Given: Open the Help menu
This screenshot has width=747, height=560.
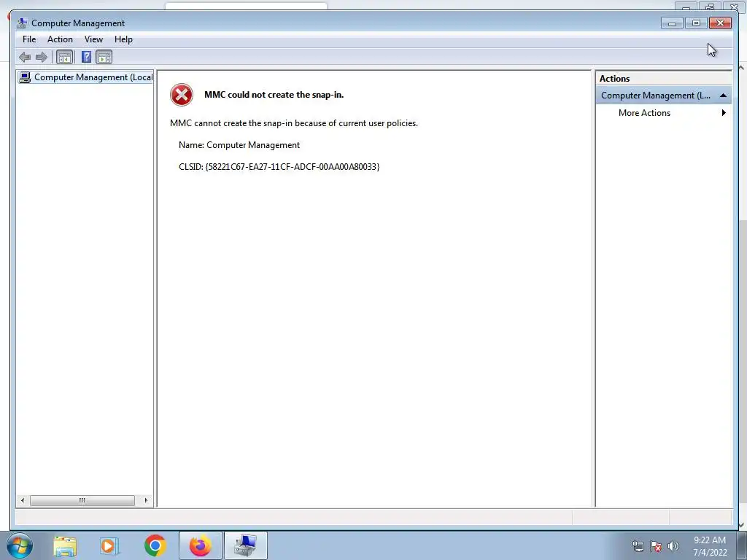Looking at the screenshot, I should (x=123, y=39).
